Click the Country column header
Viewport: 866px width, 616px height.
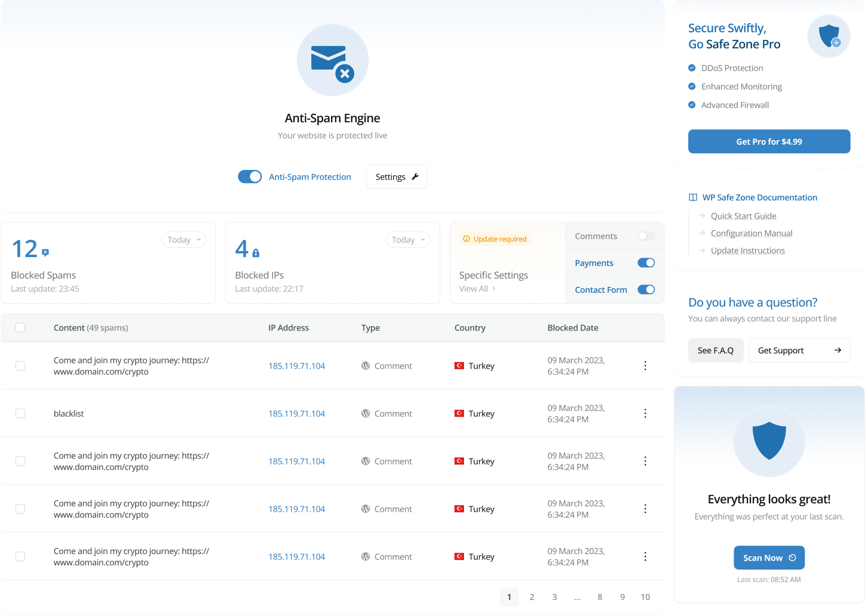[470, 327]
